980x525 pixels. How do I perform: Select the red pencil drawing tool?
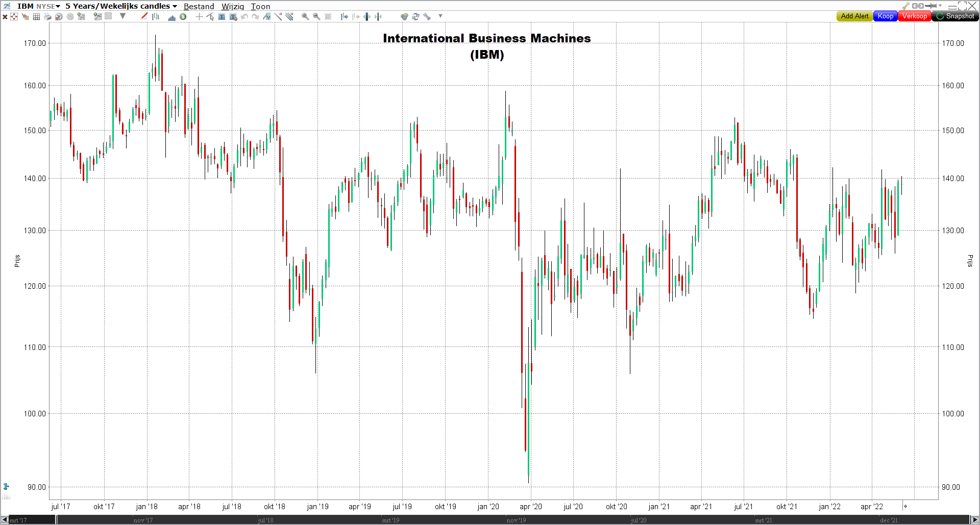144,16
